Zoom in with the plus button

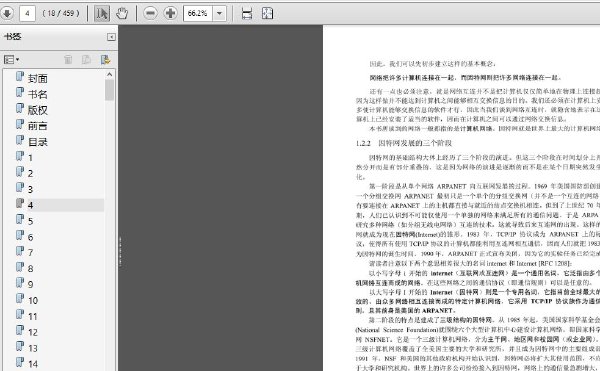pyautogui.click(x=170, y=13)
